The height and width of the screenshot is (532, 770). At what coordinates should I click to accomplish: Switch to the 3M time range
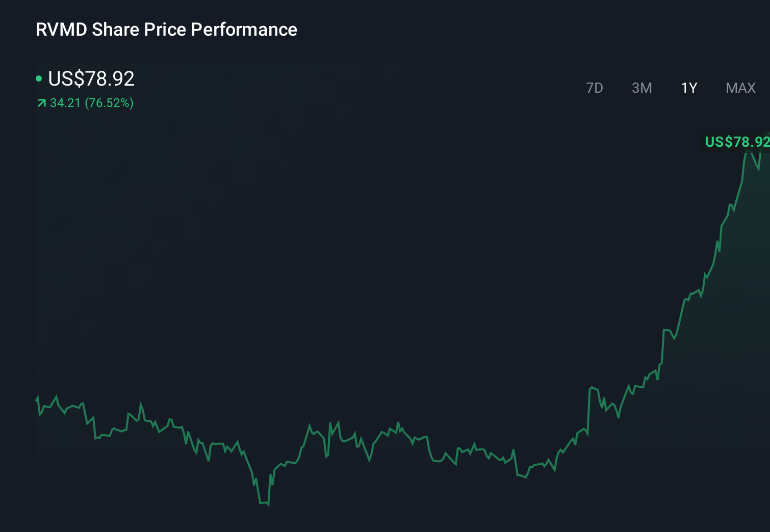point(641,88)
